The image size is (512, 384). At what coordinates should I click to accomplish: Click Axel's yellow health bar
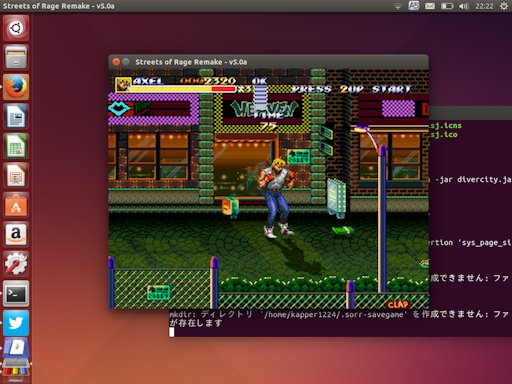tap(183, 89)
